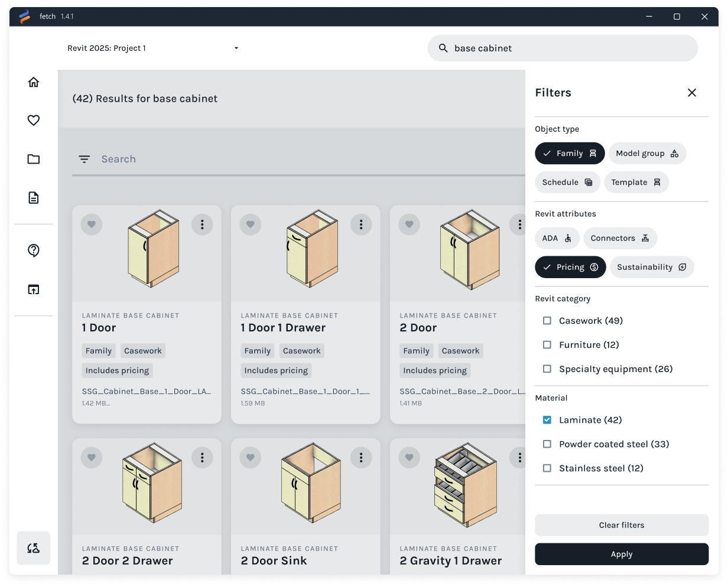Open the folder icon in the sidebar
The height and width of the screenshot is (587, 728).
pyautogui.click(x=34, y=159)
